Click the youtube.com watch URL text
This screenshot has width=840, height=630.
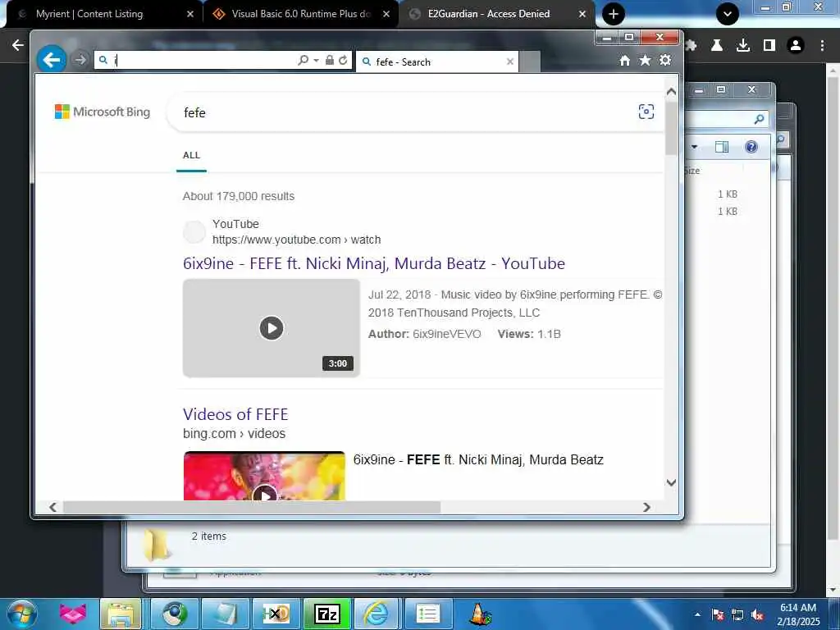tap(296, 240)
